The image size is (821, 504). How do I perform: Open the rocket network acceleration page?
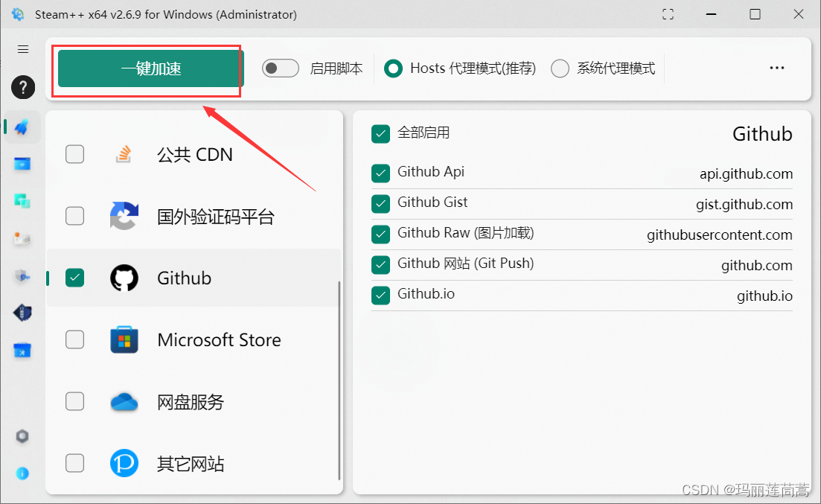(22, 127)
